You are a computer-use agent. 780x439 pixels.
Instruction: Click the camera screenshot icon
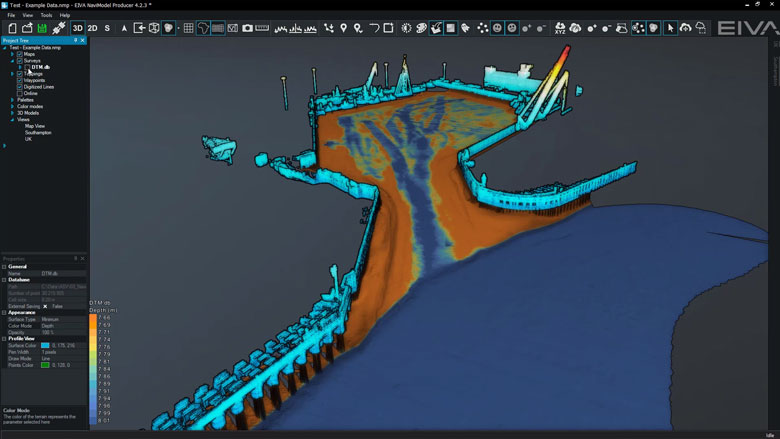pos(247,28)
